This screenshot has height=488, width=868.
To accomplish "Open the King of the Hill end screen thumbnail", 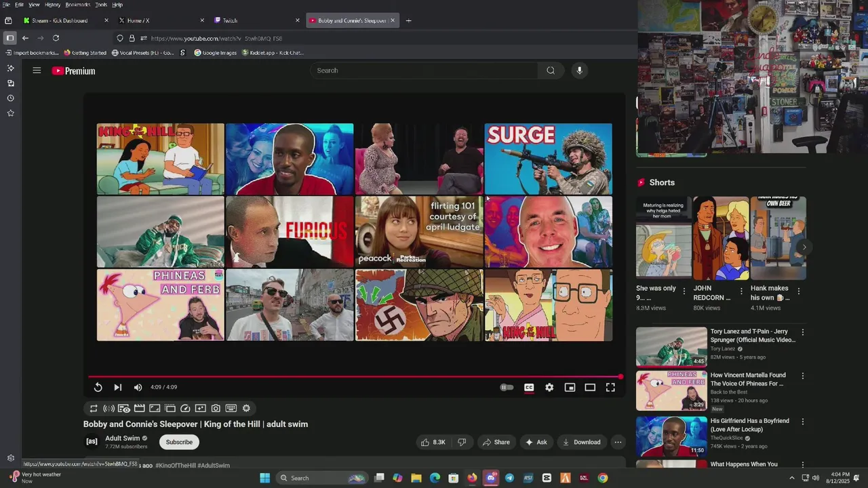I will tap(160, 159).
